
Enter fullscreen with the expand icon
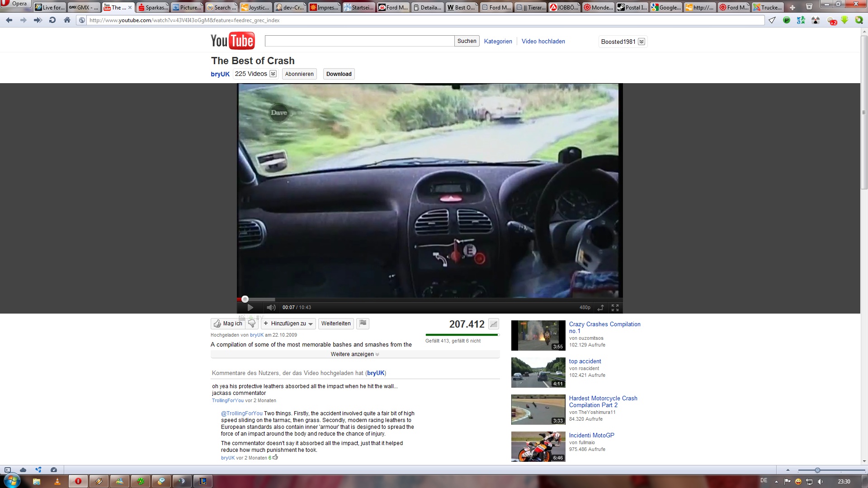pyautogui.click(x=615, y=308)
